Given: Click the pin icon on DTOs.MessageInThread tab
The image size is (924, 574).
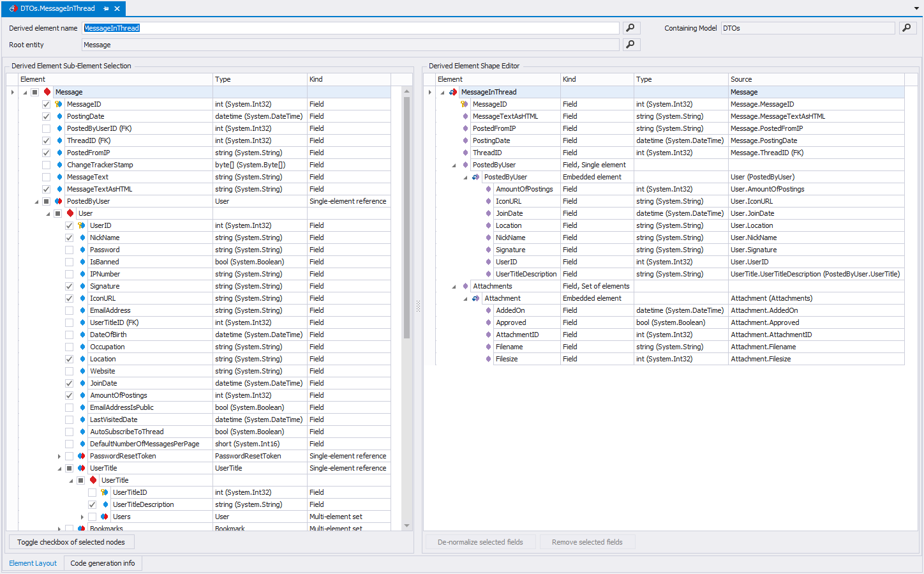Looking at the screenshot, I should (x=106, y=9).
